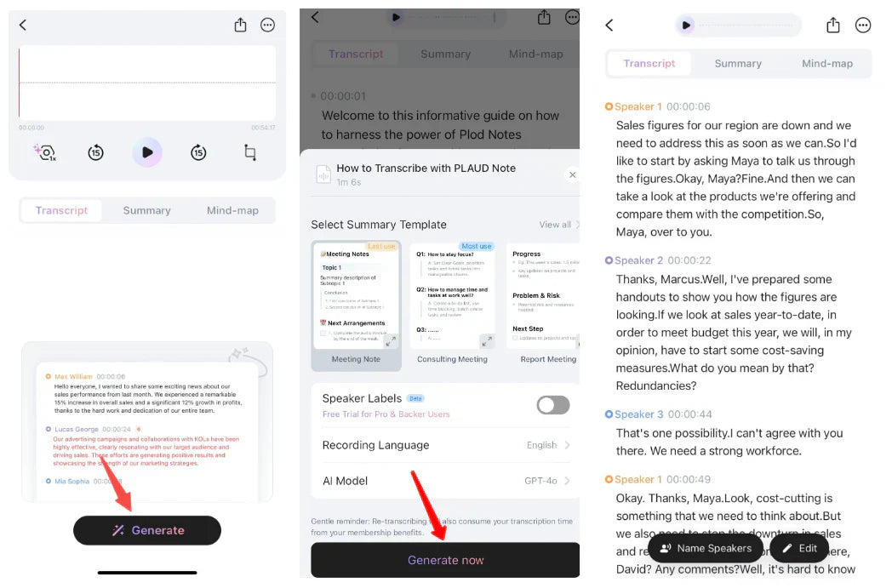Viewport: 892px width, 588px height.
Task: Choose the Consulting Meeting template thumbnail
Action: [452, 296]
